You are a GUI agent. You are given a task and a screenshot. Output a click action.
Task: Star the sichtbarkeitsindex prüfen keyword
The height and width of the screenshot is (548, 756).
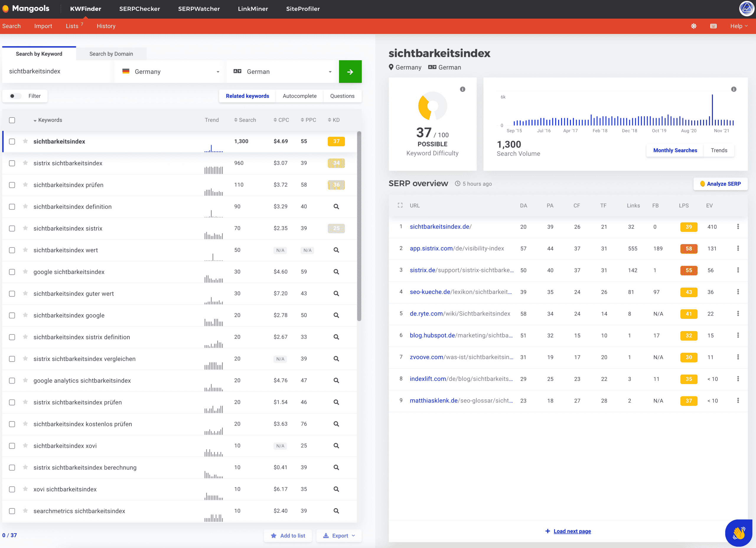tap(25, 184)
